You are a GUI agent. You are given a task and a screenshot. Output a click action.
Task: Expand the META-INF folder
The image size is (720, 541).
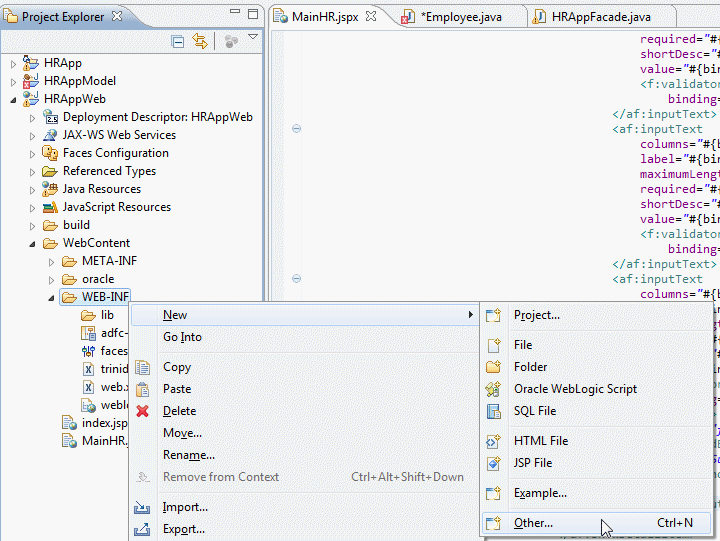51,262
